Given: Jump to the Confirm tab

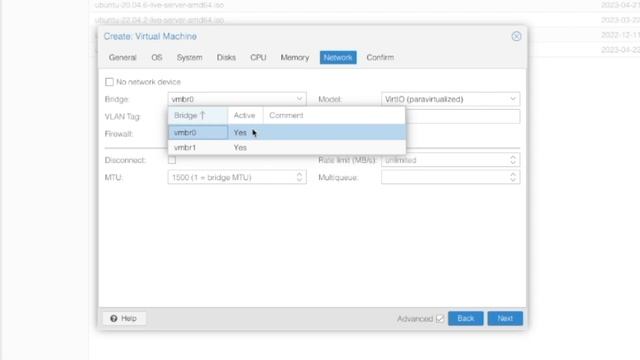Looking at the screenshot, I should point(380,58).
